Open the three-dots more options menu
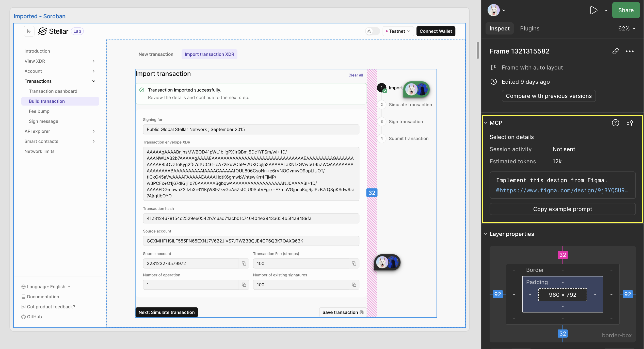644x349 pixels. (630, 51)
